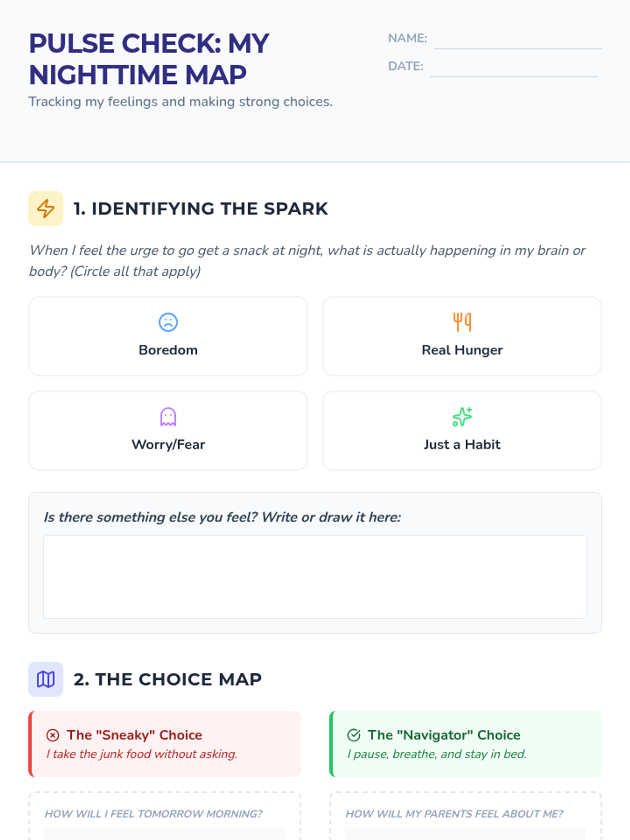The height and width of the screenshot is (840, 630).
Task: Select the Real Hunger option card
Action: [x=462, y=336]
